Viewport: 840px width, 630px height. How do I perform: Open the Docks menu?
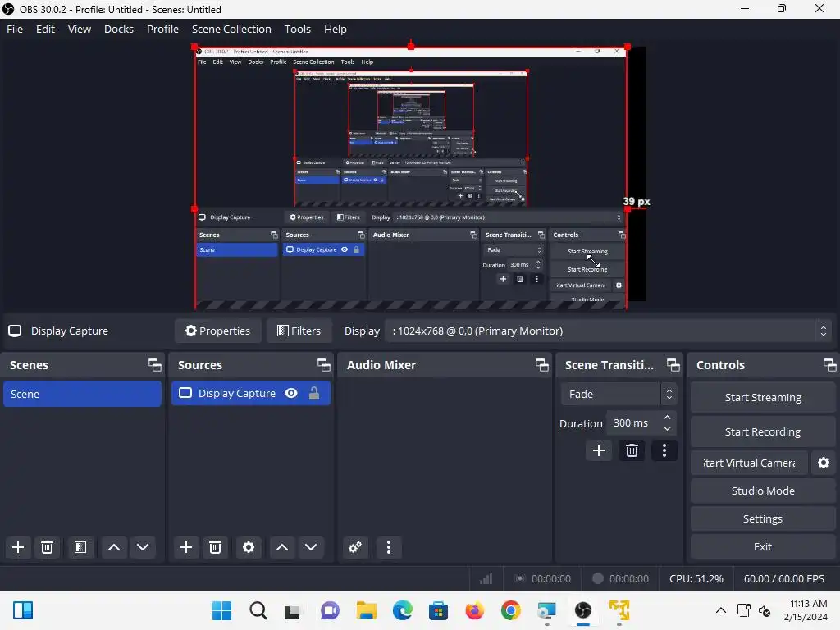pyautogui.click(x=118, y=29)
